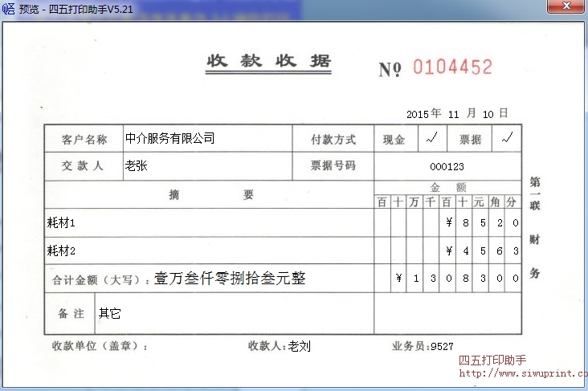588x391 pixels.
Task: Click customer name 中介服务有限公司
Action: [169, 138]
